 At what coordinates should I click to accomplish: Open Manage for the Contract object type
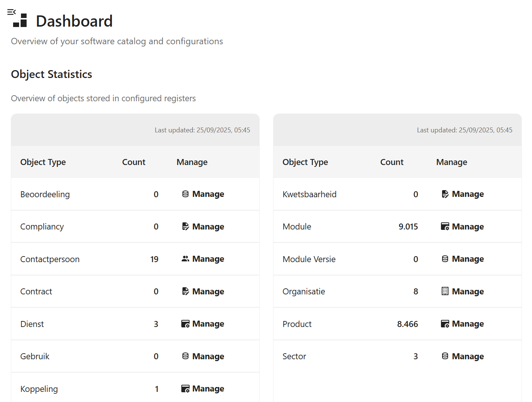tap(208, 291)
